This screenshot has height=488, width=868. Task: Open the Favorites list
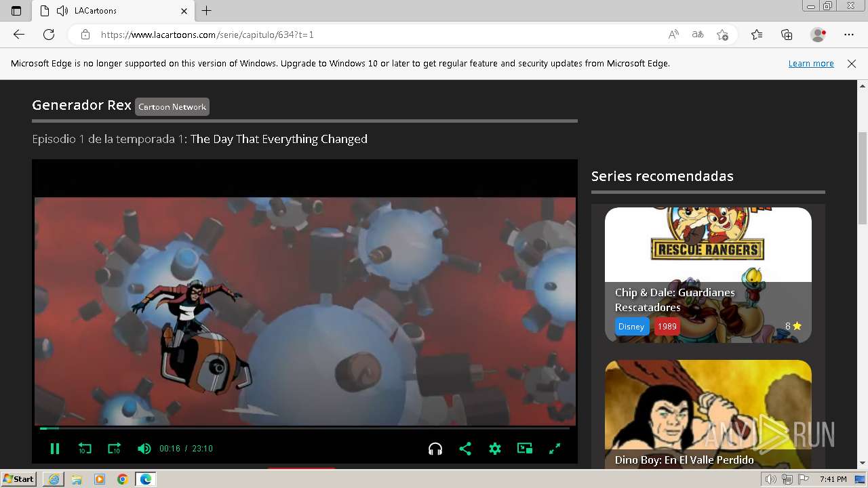(757, 35)
